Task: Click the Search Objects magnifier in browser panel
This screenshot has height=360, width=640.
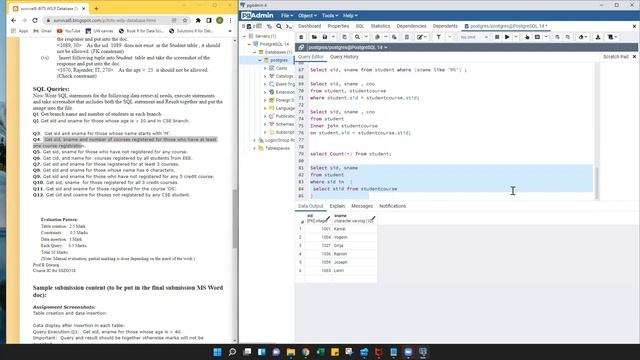Action: point(279,26)
